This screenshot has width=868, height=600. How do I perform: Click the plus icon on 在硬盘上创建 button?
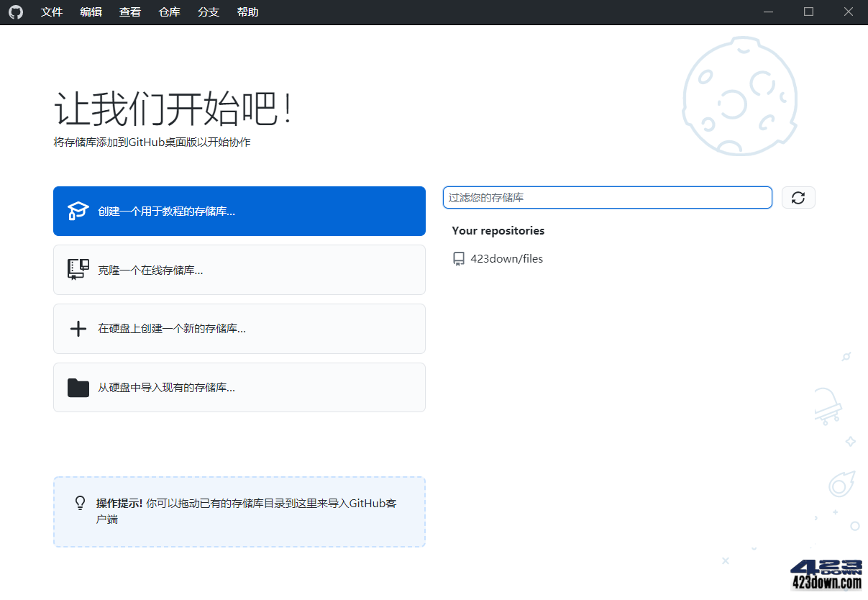coord(78,329)
